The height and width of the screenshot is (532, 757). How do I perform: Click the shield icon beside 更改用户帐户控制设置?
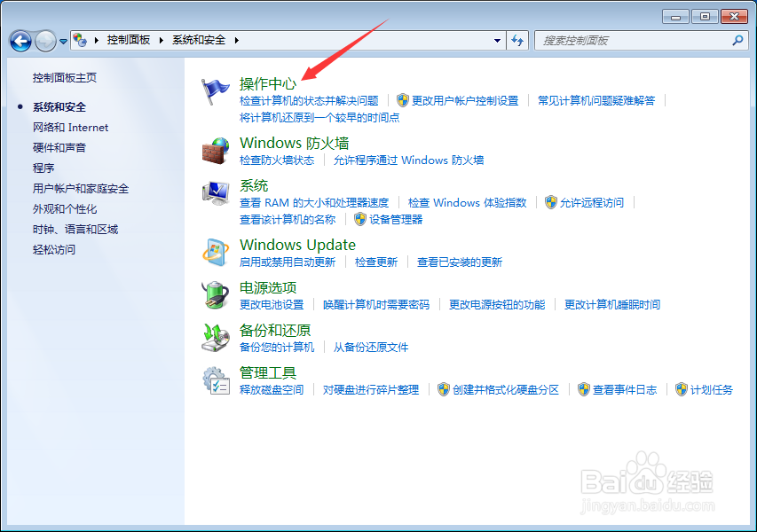(x=403, y=100)
